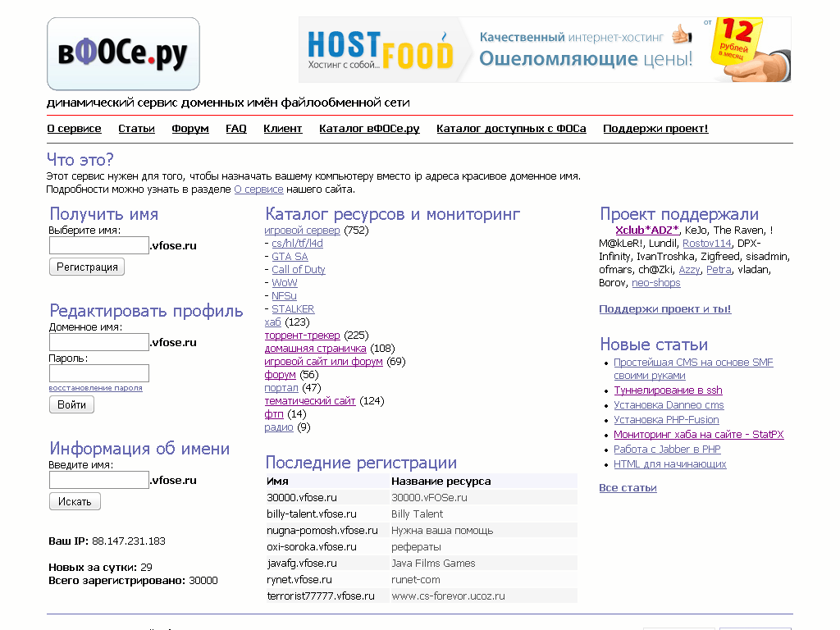Open the игровой сервер catalog category

click(302, 231)
